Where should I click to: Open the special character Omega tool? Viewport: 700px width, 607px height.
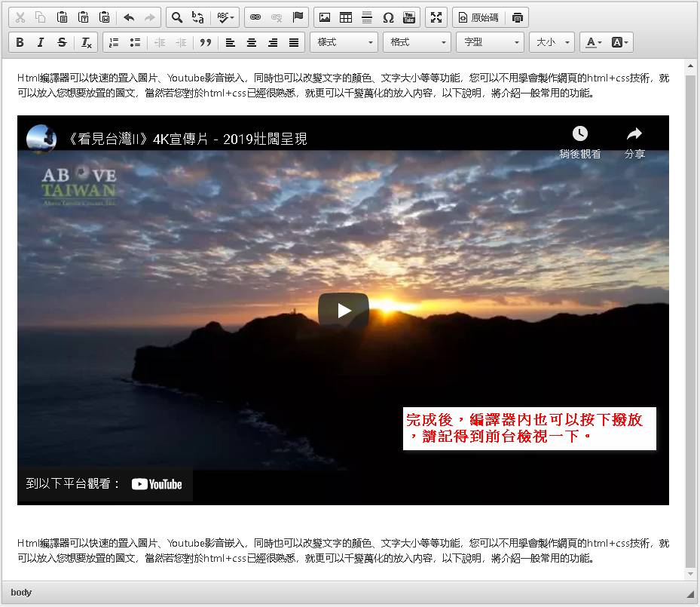point(388,17)
